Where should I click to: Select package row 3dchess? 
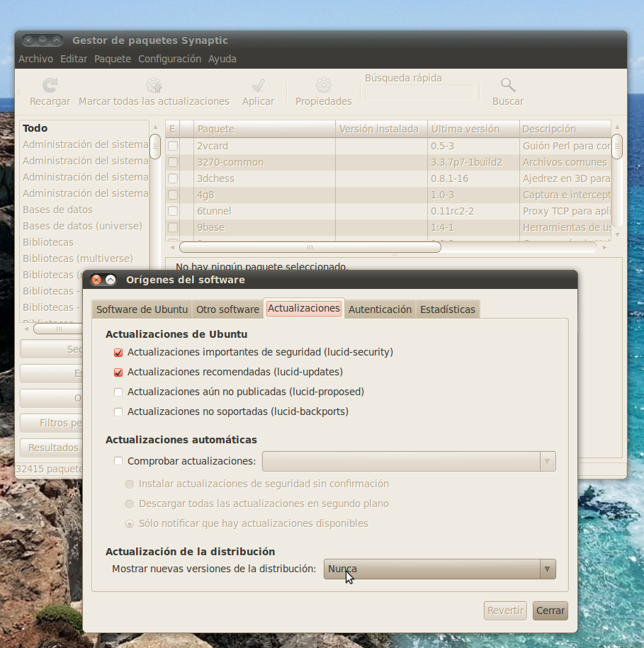[388, 178]
